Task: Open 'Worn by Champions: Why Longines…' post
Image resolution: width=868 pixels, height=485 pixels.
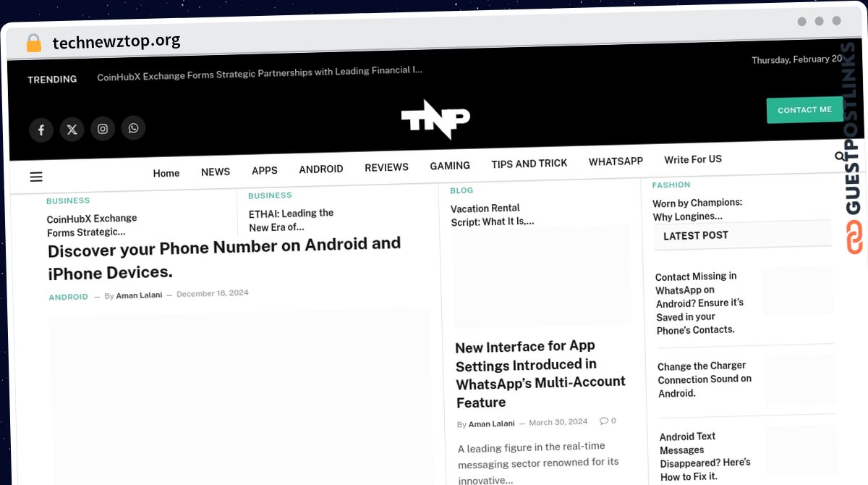Action: click(x=697, y=210)
